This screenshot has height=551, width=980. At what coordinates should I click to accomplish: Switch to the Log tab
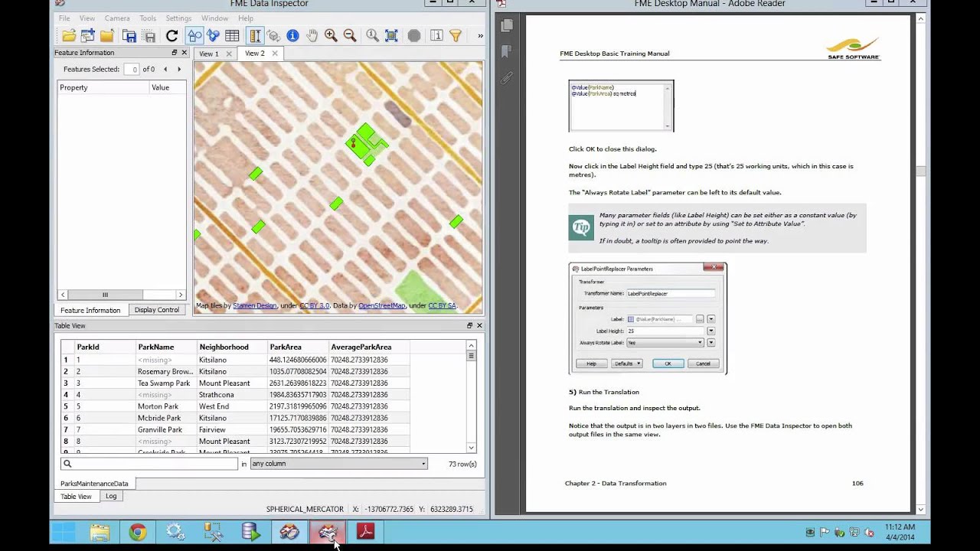111,497
